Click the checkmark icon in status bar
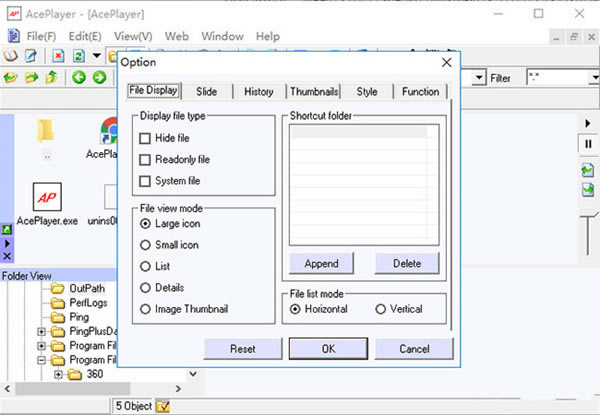The height and width of the screenshot is (415, 600). click(x=163, y=406)
